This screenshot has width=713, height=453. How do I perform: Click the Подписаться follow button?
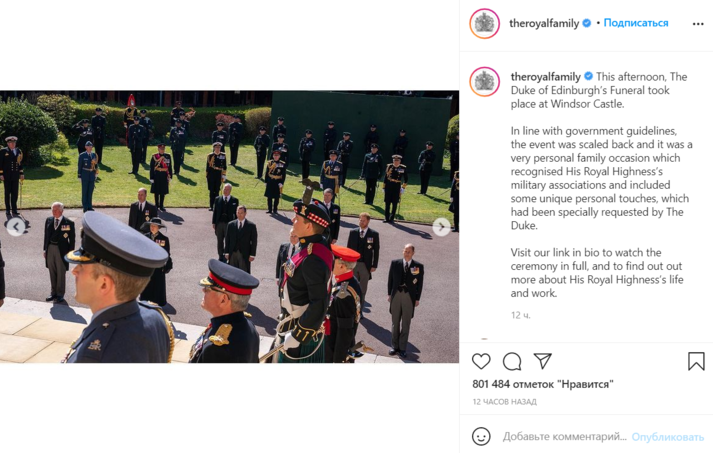click(x=636, y=23)
